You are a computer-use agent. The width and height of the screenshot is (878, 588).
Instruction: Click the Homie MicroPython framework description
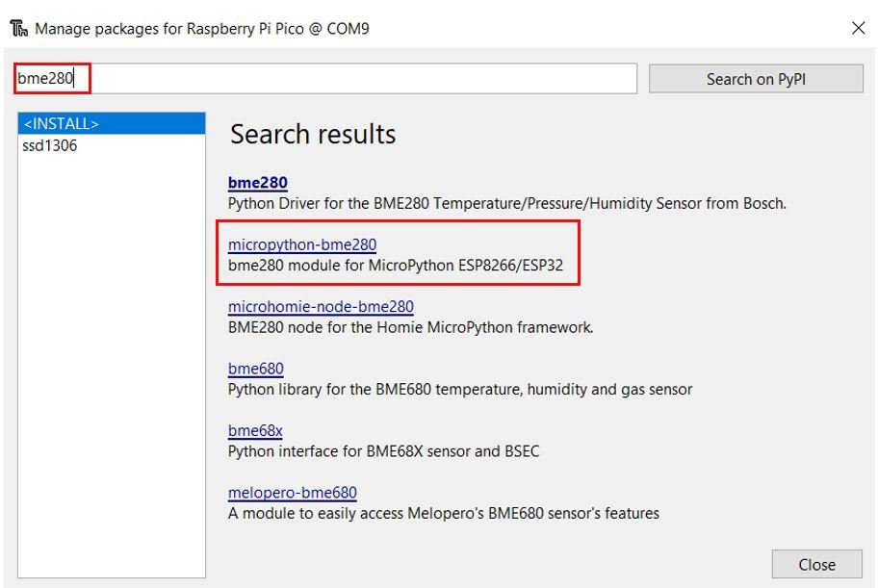point(410,327)
